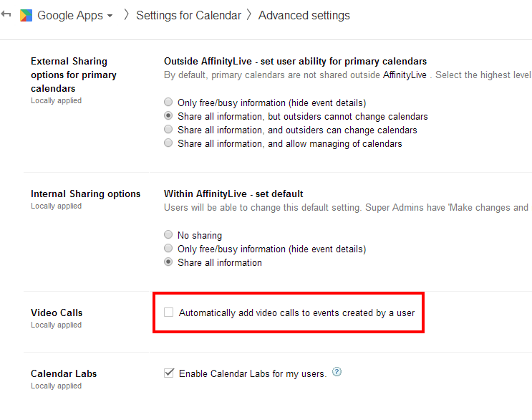532x420 pixels.
Task: Select internal 'Share all information' option
Action: click(x=168, y=262)
